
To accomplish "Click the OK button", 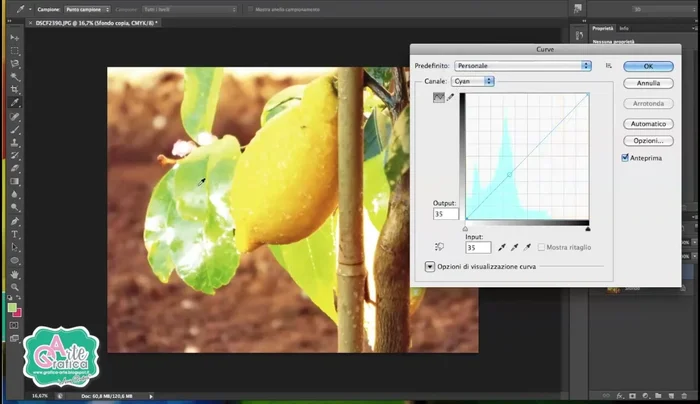I will 648,66.
